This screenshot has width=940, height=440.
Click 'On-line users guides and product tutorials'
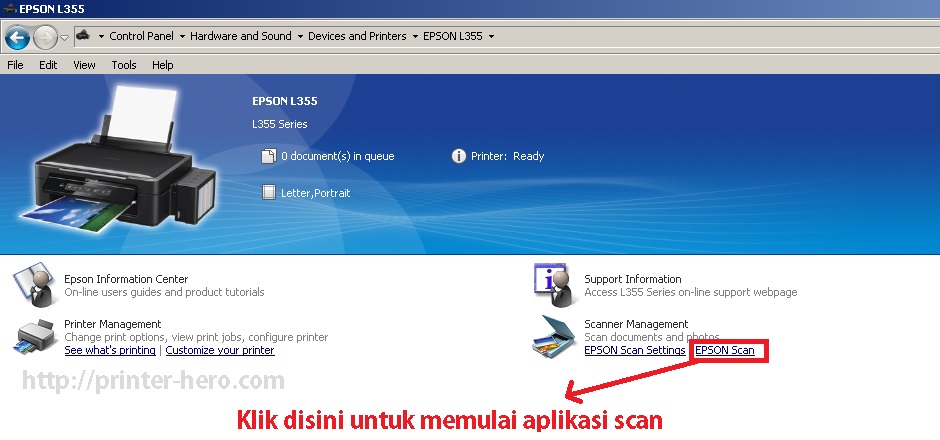coord(164,293)
